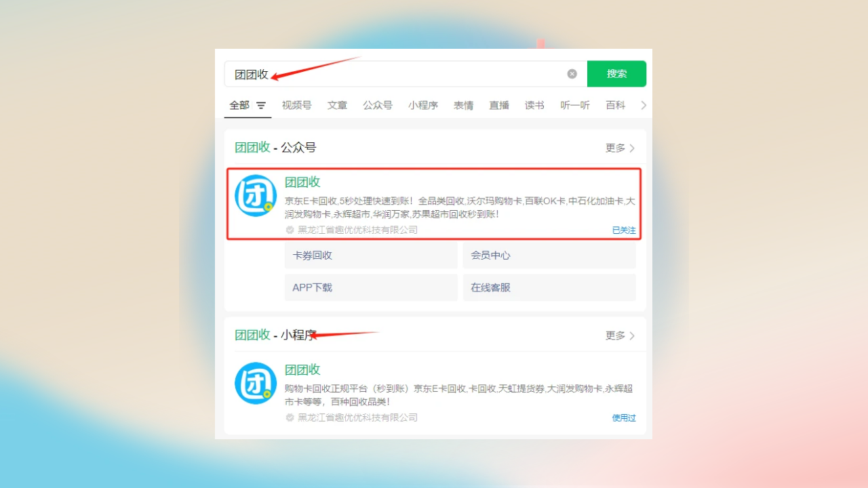Click the 卡券回收 menu button
Screen dimensions: 868x488
tap(371, 256)
